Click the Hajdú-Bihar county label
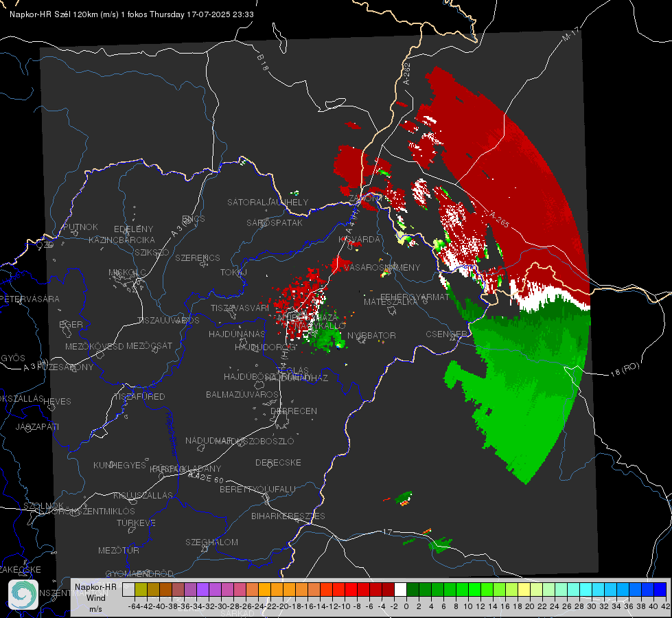The image size is (672, 618). click(172, 434)
